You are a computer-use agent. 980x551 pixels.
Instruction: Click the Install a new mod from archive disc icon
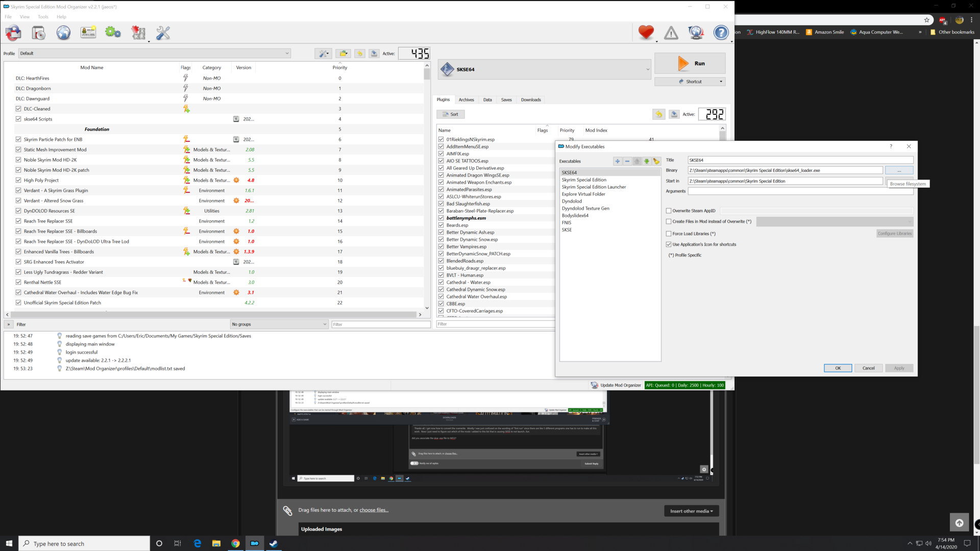click(38, 33)
